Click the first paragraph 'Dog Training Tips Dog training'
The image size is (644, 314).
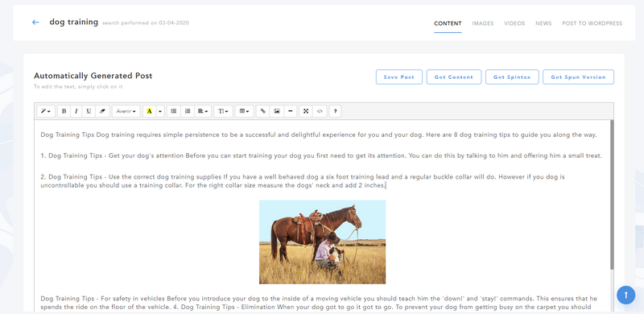pyautogui.click(x=319, y=134)
